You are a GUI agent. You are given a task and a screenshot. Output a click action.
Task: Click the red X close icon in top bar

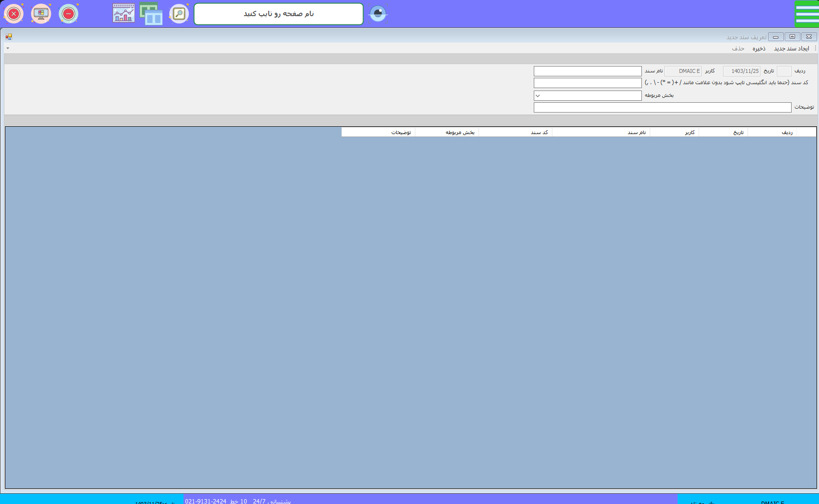[14, 14]
